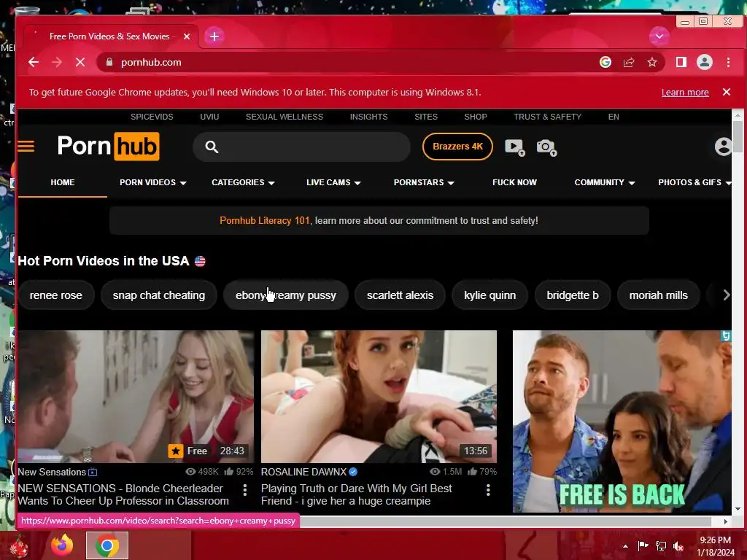Select the 'renee rose' tag
Image resolution: width=747 pixels, height=560 pixels.
pyautogui.click(x=55, y=295)
